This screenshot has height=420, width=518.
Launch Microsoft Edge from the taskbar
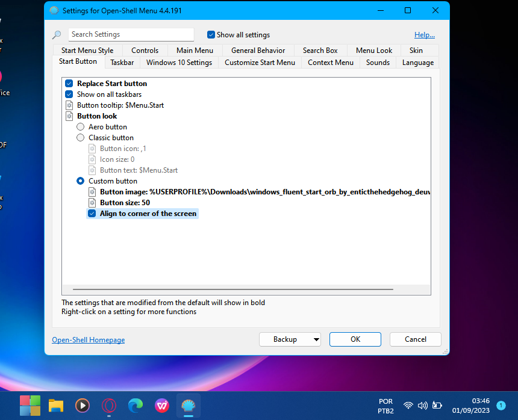click(136, 406)
